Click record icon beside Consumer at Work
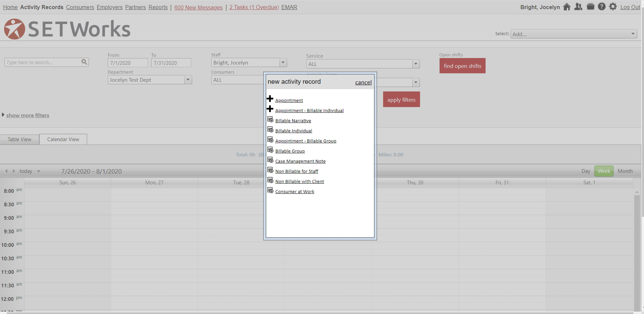Viewport: 644px width, 314px height. [x=270, y=190]
